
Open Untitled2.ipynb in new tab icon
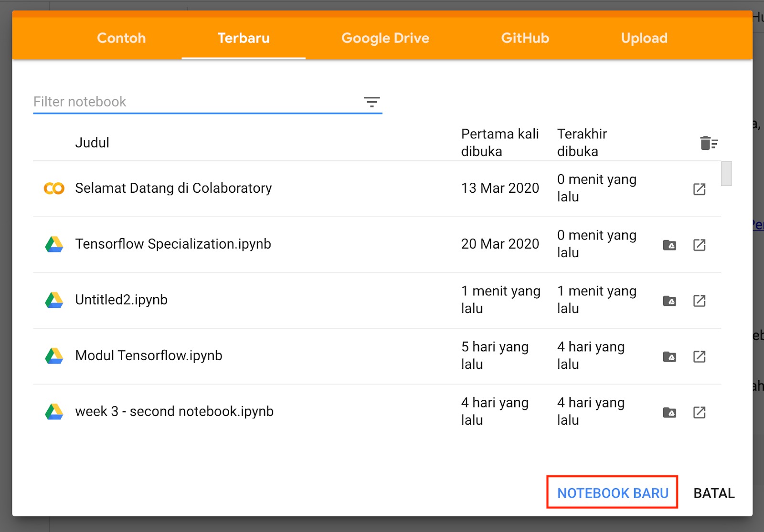[699, 301]
